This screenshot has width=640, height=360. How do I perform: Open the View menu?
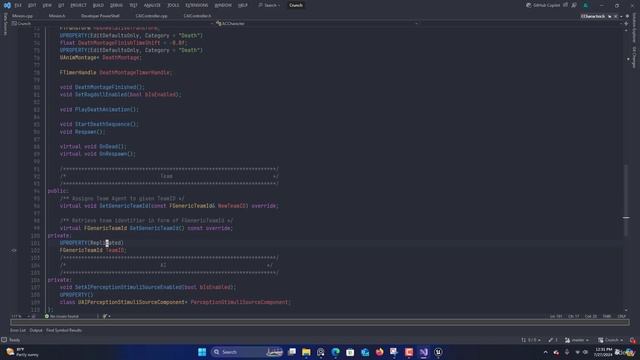coord(47,5)
